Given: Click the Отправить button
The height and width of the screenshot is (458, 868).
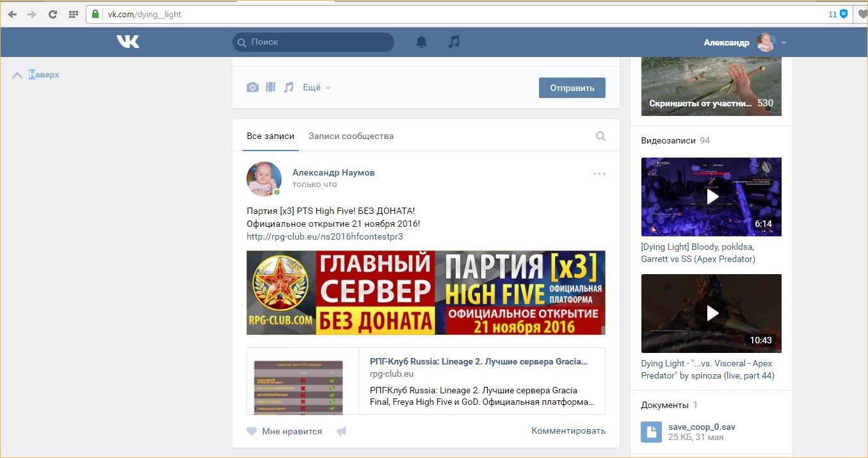Looking at the screenshot, I should [x=572, y=88].
